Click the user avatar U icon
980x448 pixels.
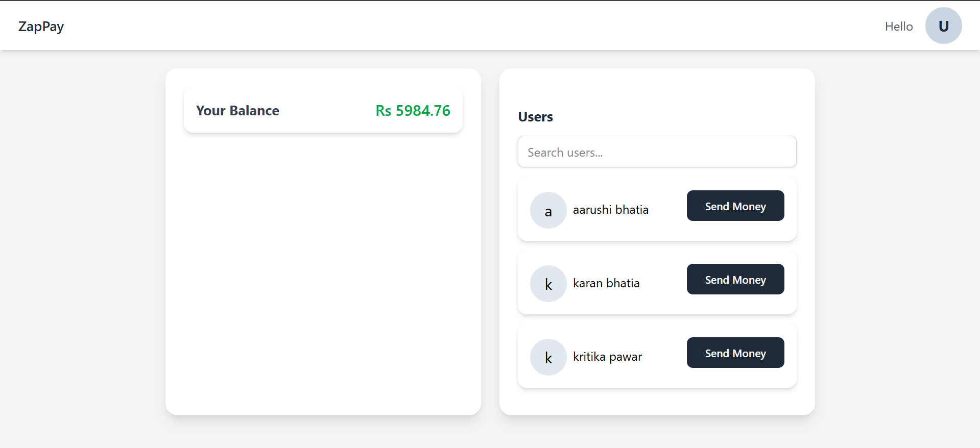click(x=943, y=26)
